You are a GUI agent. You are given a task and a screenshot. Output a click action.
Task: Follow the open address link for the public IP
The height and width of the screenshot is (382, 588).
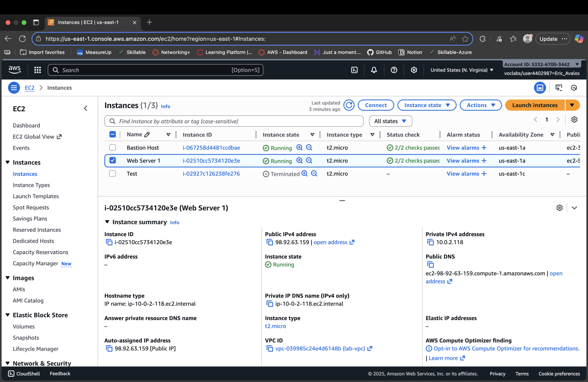point(331,242)
